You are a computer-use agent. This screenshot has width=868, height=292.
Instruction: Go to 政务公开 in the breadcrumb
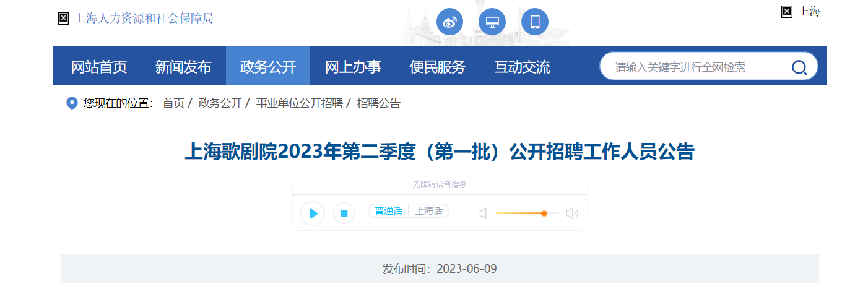[220, 103]
